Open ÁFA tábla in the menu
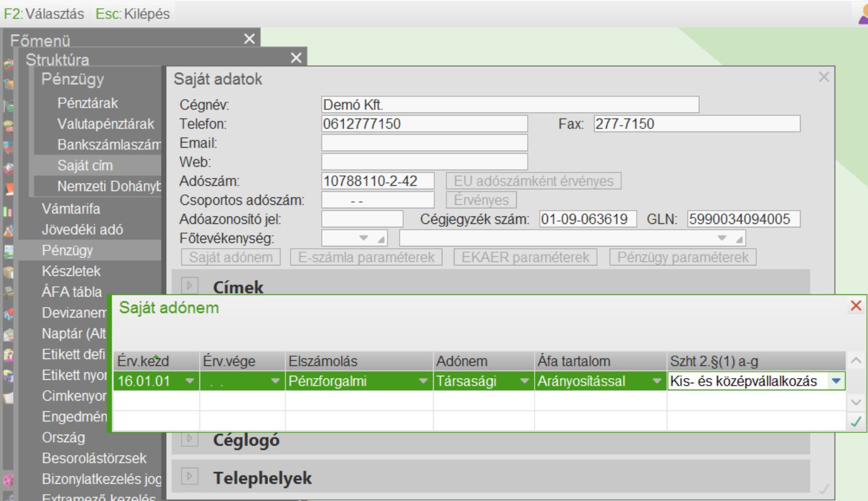Viewport: 868px width, 501px height. point(72,291)
